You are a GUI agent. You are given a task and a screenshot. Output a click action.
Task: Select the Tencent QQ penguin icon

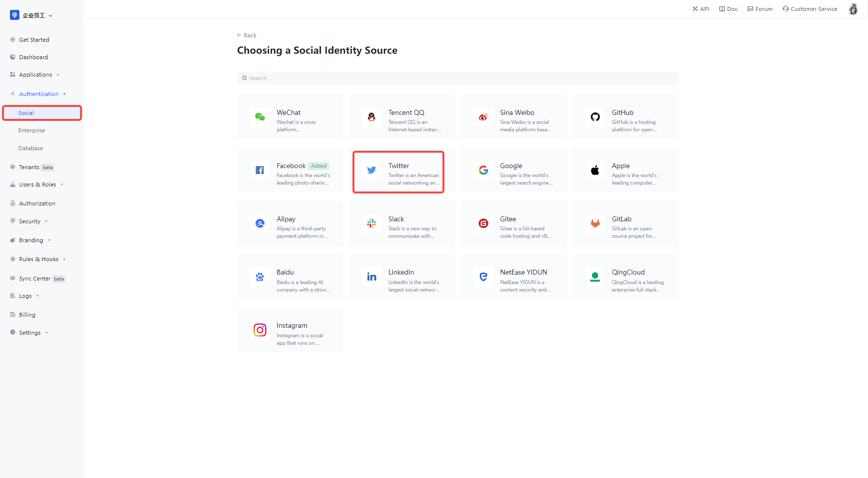(x=371, y=117)
